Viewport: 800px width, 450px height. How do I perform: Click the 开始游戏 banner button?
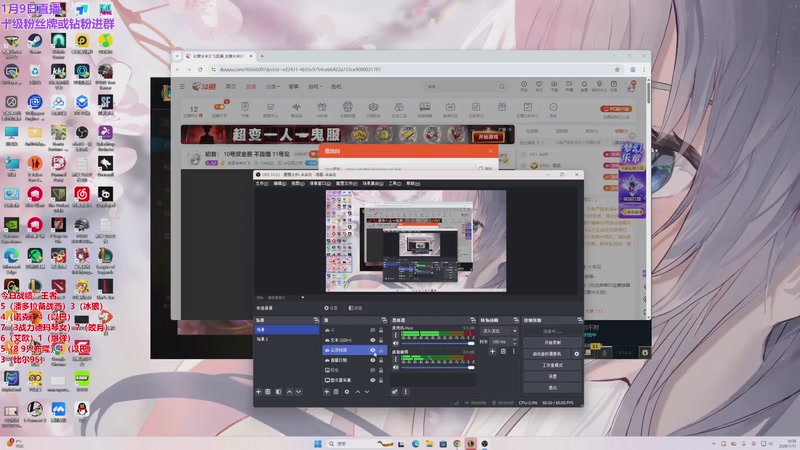488,137
